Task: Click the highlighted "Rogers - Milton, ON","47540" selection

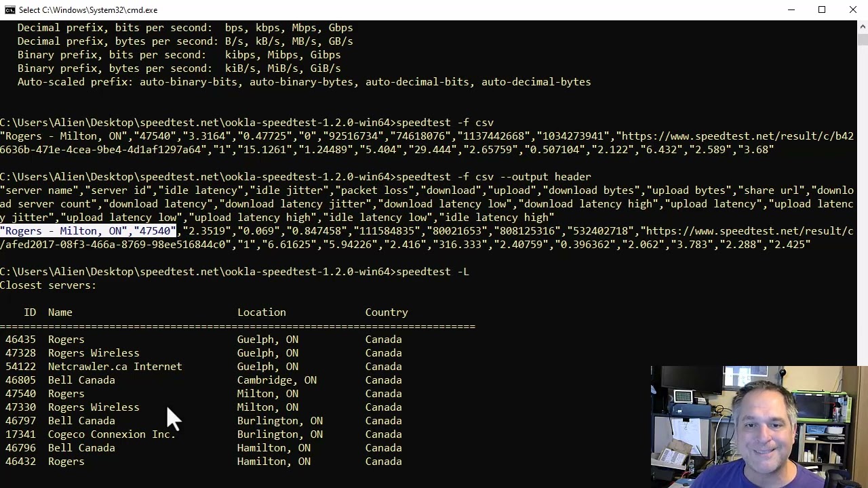Action: click(88, 230)
